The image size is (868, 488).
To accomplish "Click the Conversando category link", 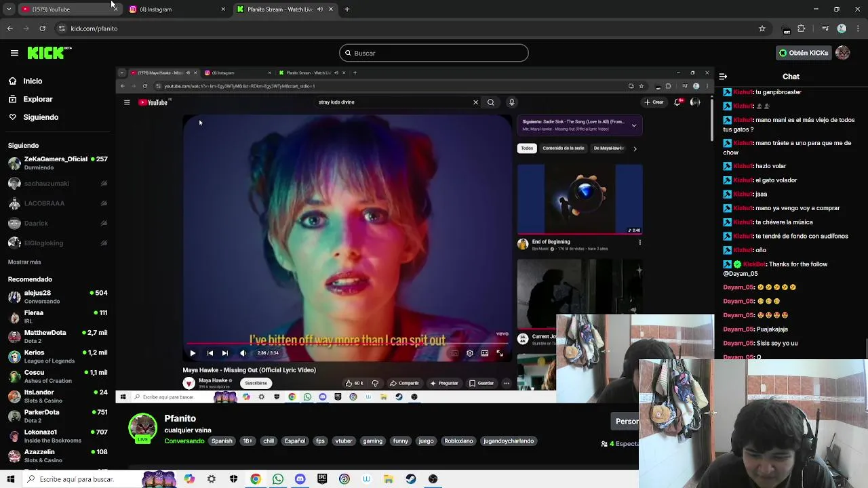I will coord(184,441).
